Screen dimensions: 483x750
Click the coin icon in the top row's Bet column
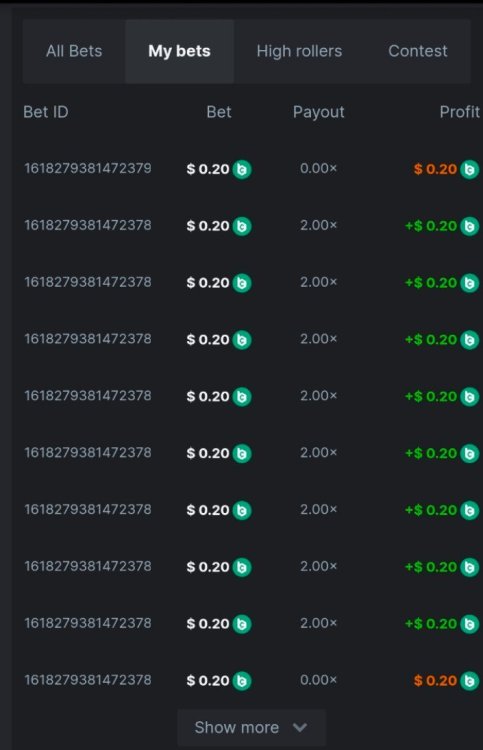[x=242, y=169]
